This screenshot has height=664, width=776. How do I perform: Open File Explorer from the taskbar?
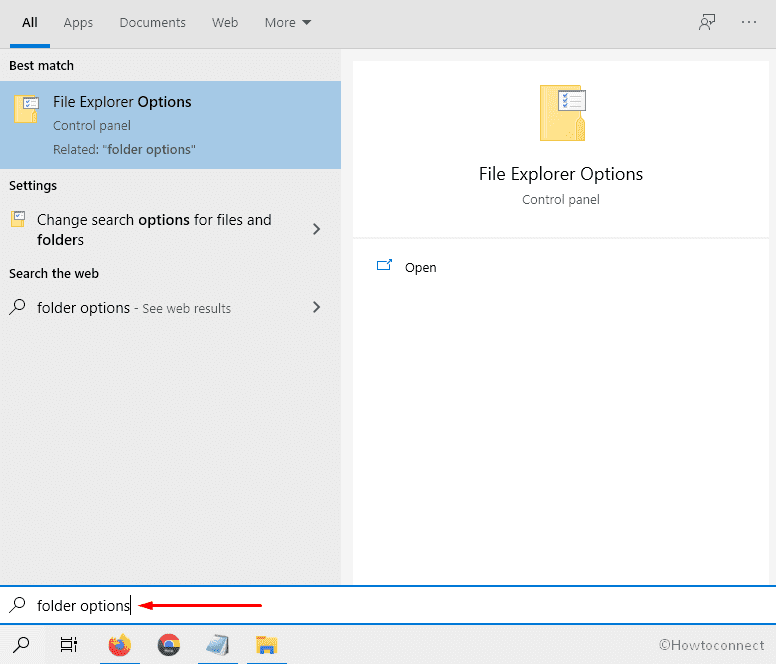[266, 645]
